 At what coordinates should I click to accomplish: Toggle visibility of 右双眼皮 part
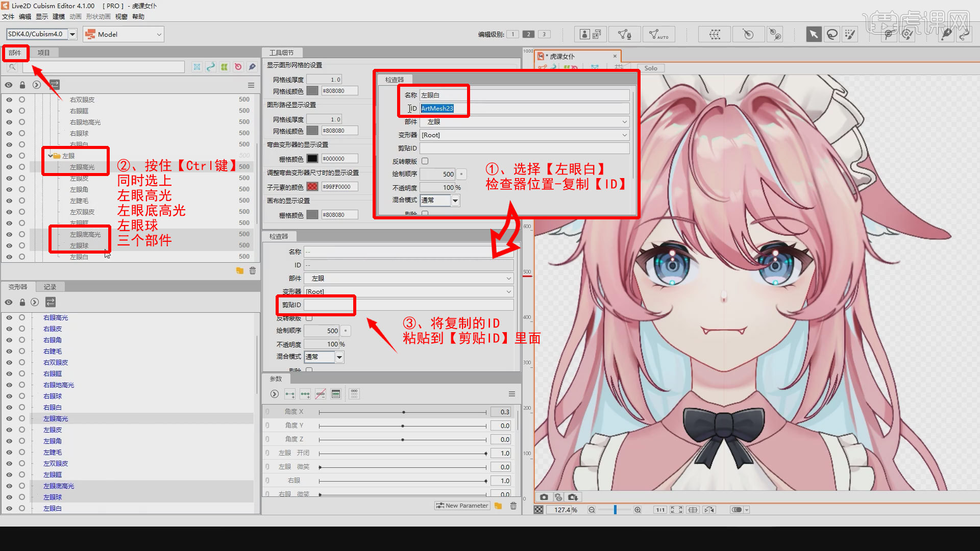tap(9, 99)
